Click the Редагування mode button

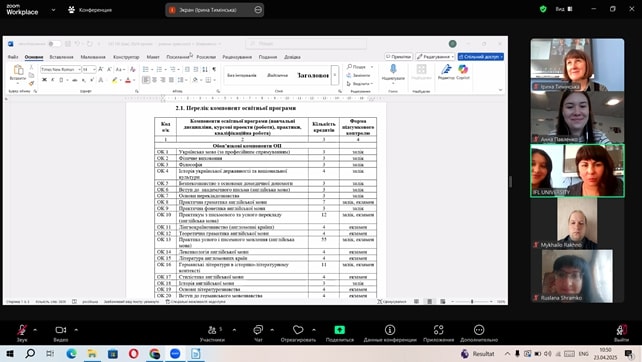[x=436, y=57]
